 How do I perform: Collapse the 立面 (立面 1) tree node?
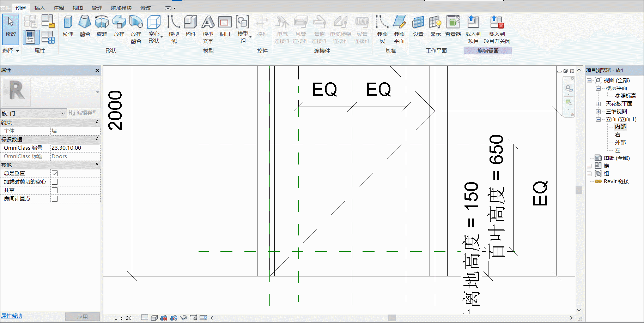tap(598, 119)
